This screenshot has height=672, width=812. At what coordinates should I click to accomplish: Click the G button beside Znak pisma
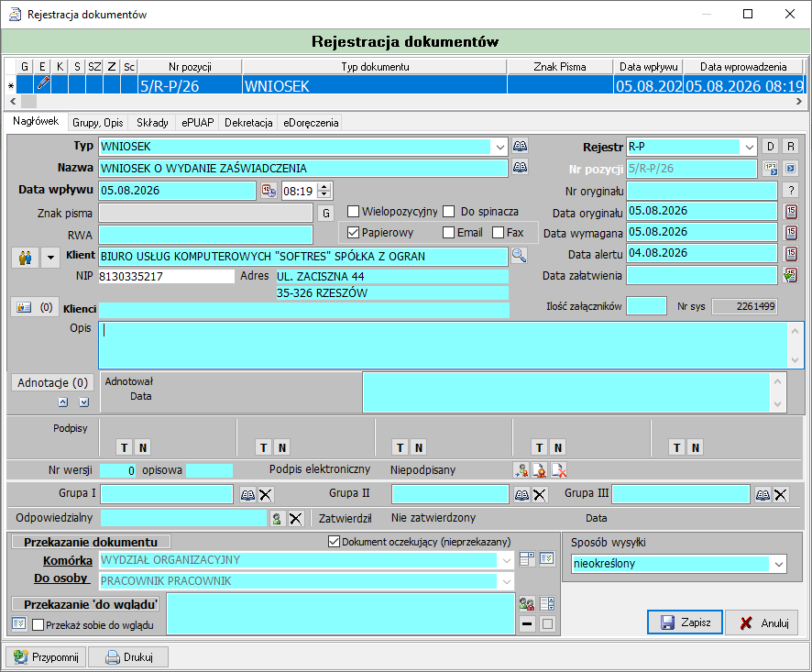(x=325, y=213)
